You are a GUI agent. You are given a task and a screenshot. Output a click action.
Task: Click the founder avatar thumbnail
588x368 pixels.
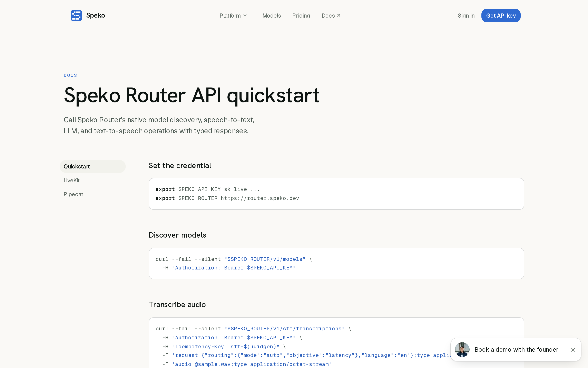pos(462,350)
